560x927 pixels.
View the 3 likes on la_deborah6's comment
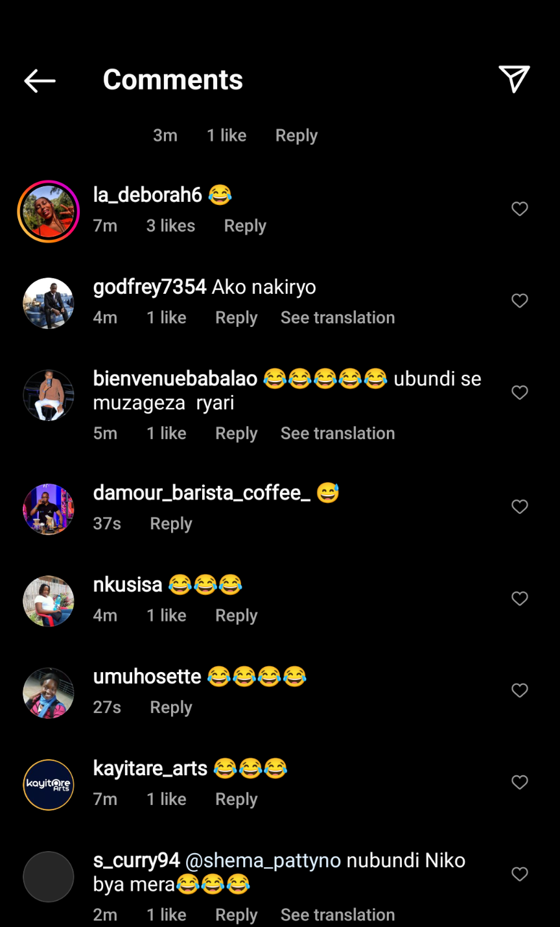click(x=170, y=226)
